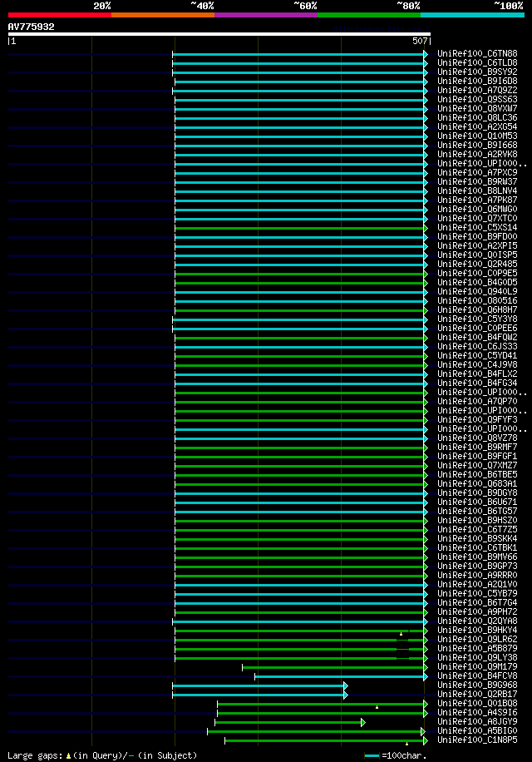Select the UniRef100_O80516 label
Viewport: 532px width, 762px height.
click(477, 300)
